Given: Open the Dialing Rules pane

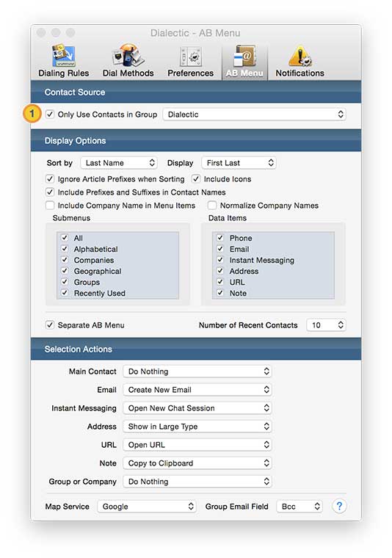Looking at the screenshot, I should (x=64, y=60).
